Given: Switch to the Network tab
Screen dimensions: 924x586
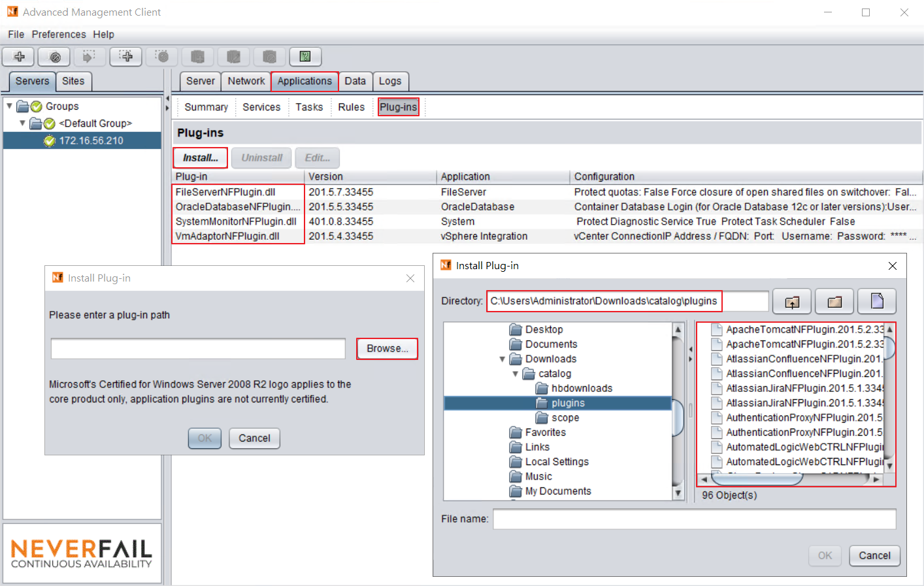Looking at the screenshot, I should [x=246, y=81].
